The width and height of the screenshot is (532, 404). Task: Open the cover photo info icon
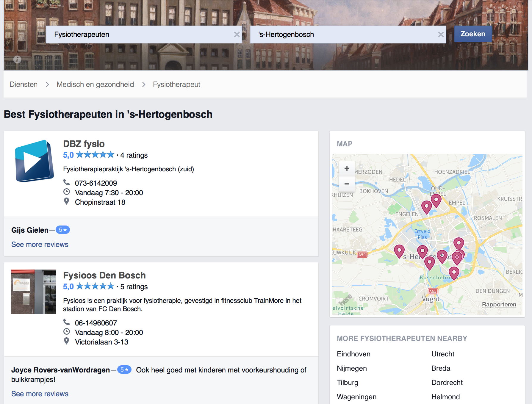pos(17,59)
